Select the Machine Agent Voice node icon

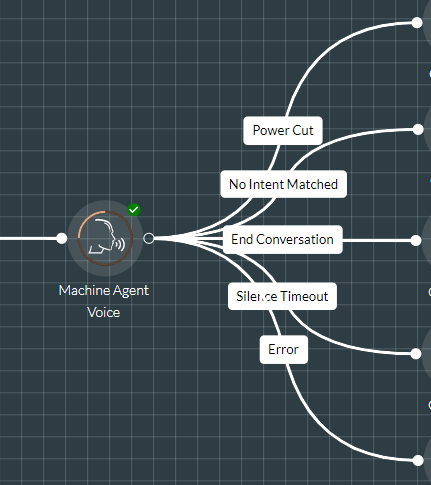(x=105, y=238)
